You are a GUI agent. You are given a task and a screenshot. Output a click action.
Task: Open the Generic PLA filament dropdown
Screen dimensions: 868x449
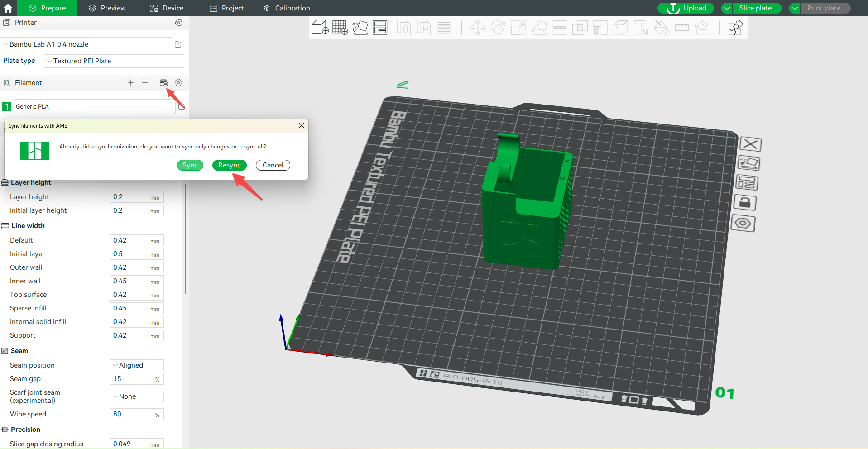pyautogui.click(x=95, y=106)
